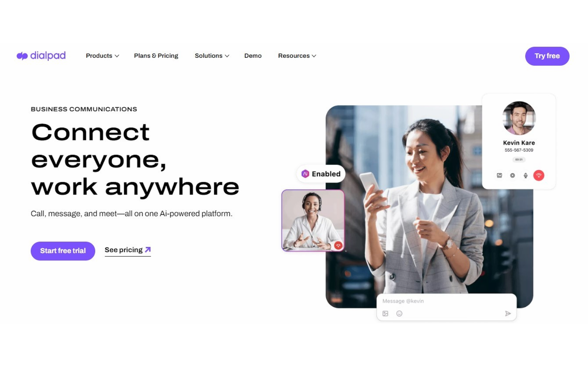
Task: Open the Plans & Pricing page
Action: (x=156, y=56)
